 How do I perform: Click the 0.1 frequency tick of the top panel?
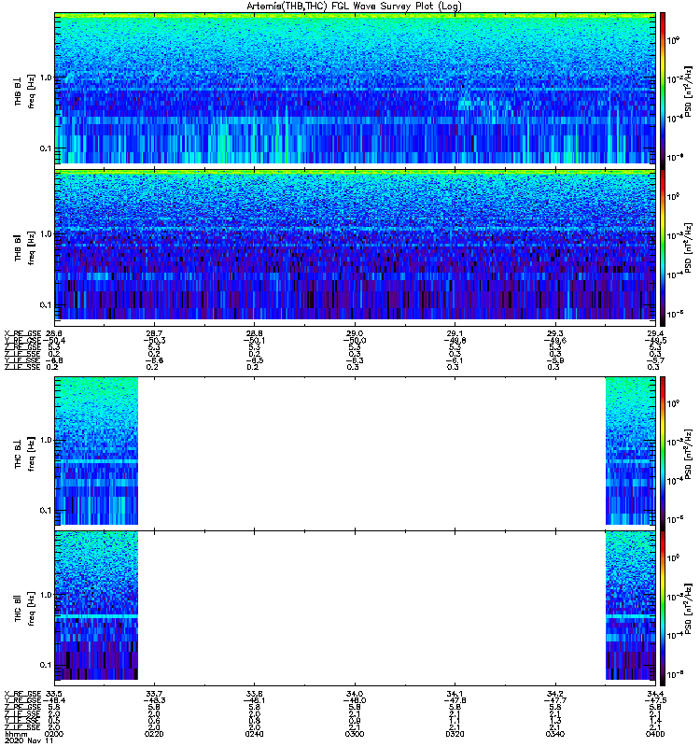(x=45, y=148)
